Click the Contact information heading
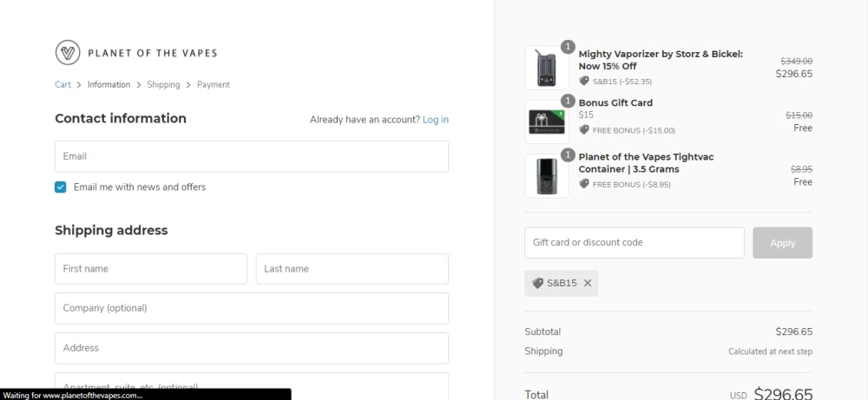Viewport: 868px width, 400px height. 121,118
